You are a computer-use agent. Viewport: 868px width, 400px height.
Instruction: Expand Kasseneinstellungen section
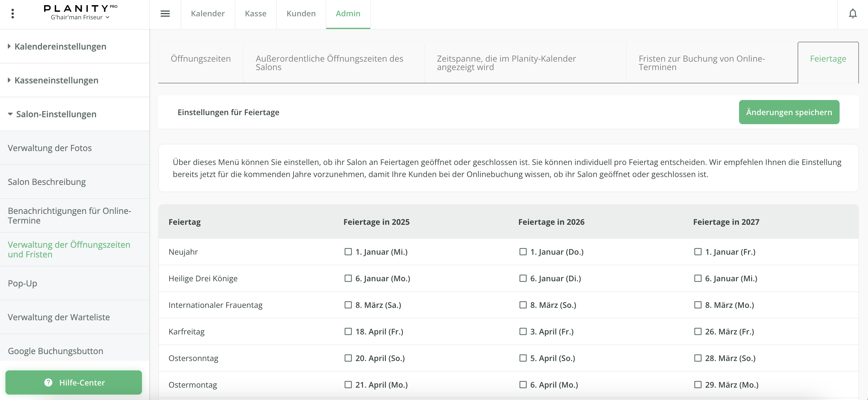56,80
